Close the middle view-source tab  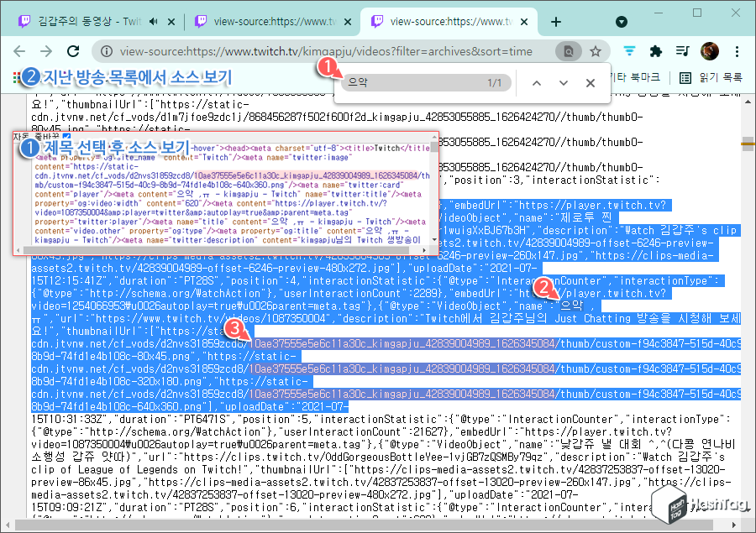tap(348, 22)
